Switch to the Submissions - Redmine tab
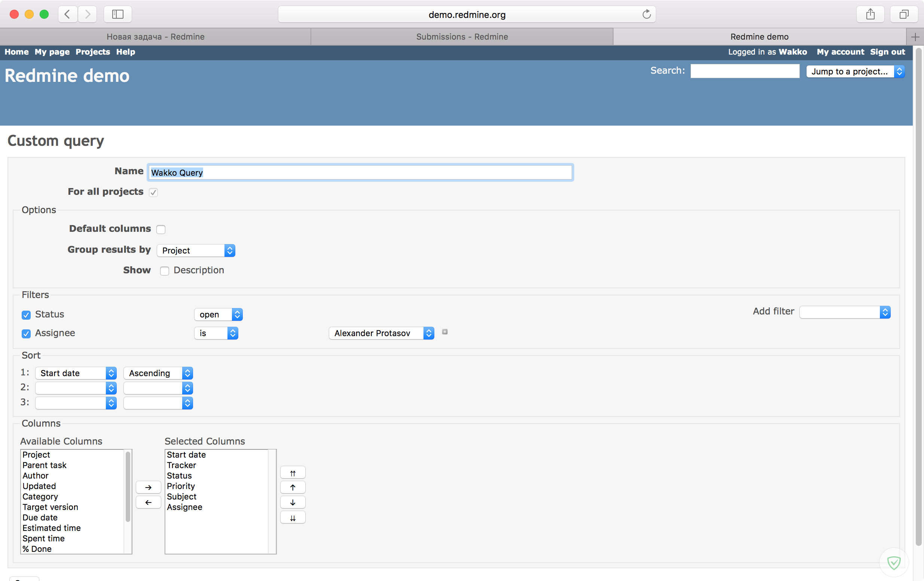Screen dimensions: 924x581 point(462,37)
